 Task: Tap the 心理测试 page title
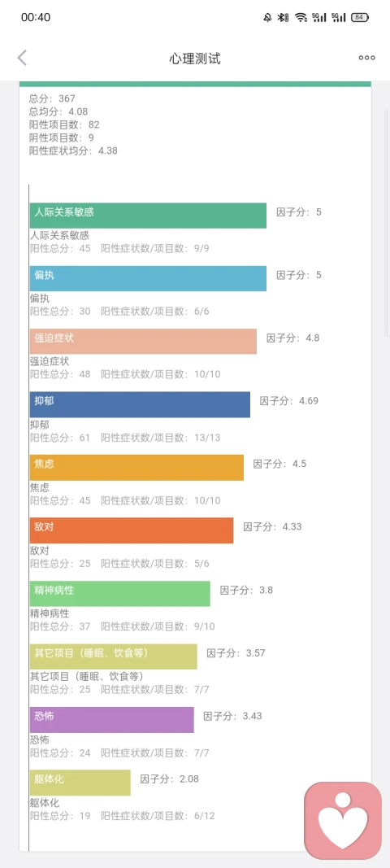195,59
